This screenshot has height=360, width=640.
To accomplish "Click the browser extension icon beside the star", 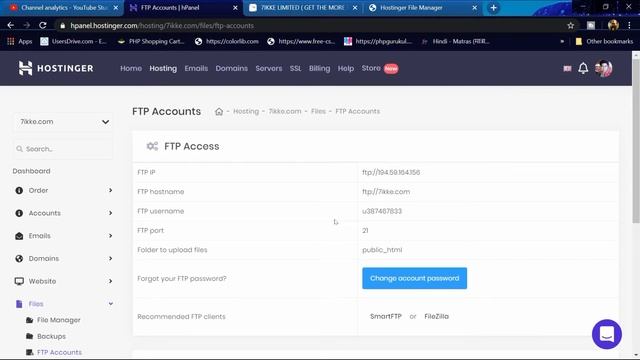I will 591,25.
